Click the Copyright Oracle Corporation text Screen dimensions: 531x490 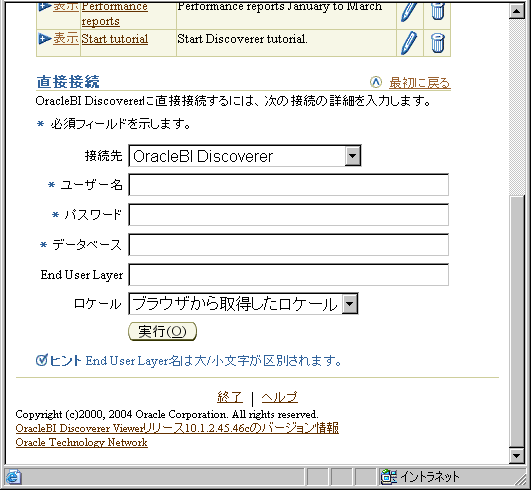coord(167,414)
